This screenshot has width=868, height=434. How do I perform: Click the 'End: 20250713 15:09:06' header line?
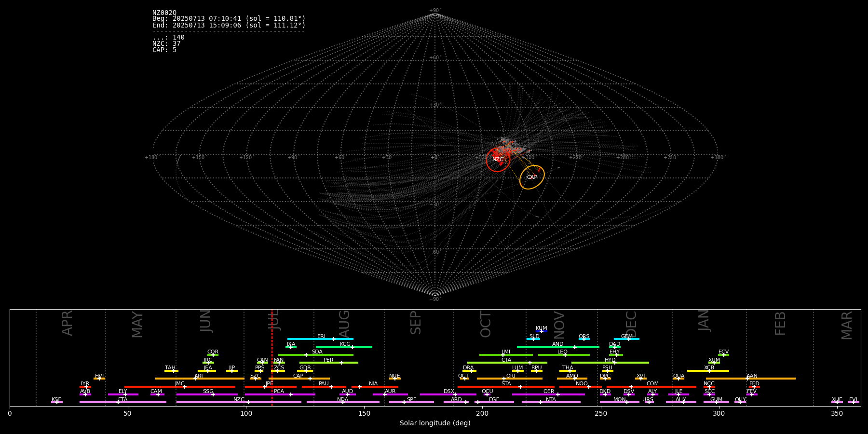(229, 25)
